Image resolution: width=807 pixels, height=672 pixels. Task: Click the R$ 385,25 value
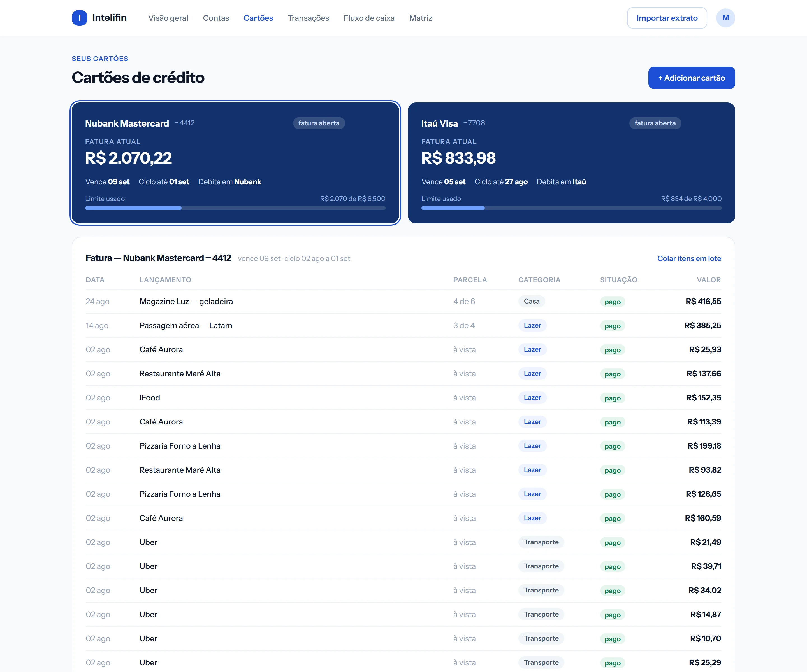702,326
